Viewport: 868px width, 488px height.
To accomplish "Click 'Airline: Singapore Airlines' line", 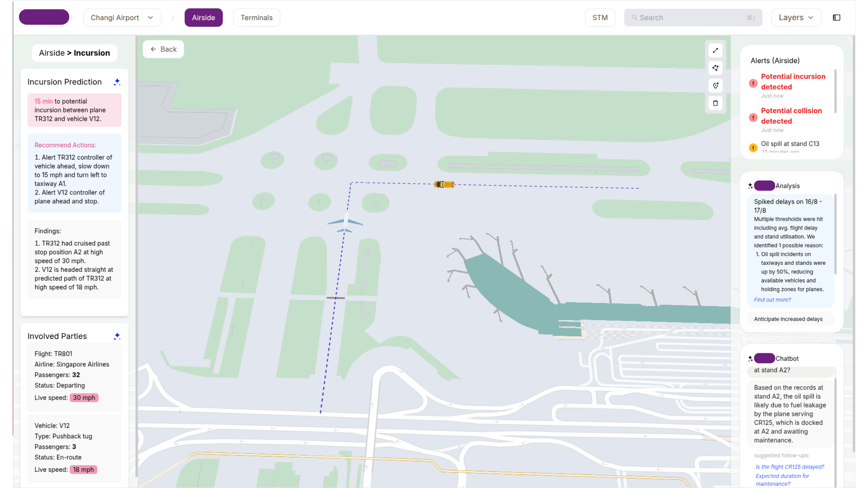I will (72, 364).
